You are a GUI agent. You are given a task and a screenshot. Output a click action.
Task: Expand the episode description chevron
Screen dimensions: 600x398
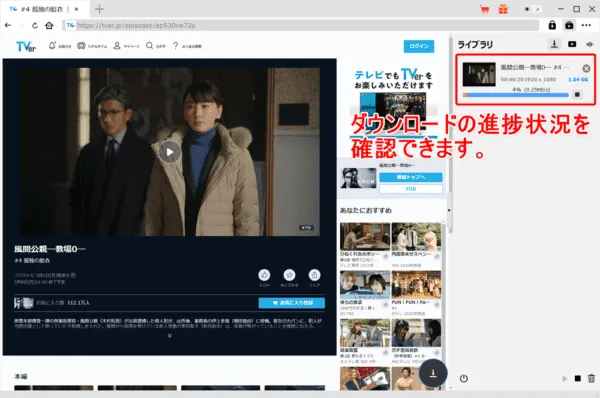point(170,336)
